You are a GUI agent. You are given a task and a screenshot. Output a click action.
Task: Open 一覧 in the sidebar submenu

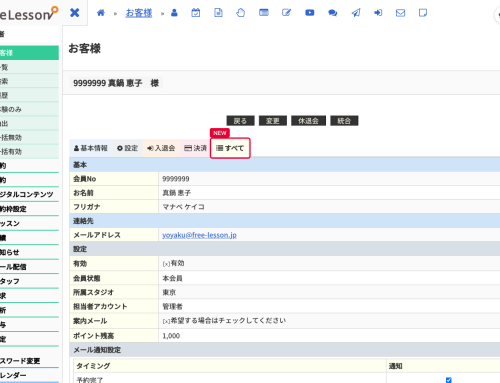29,67
